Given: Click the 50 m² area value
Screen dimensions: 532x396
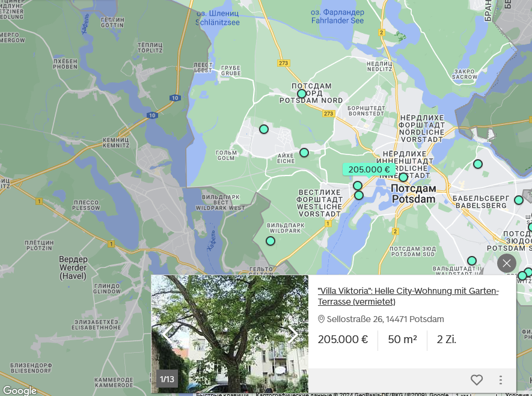Looking at the screenshot, I should point(402,340).
